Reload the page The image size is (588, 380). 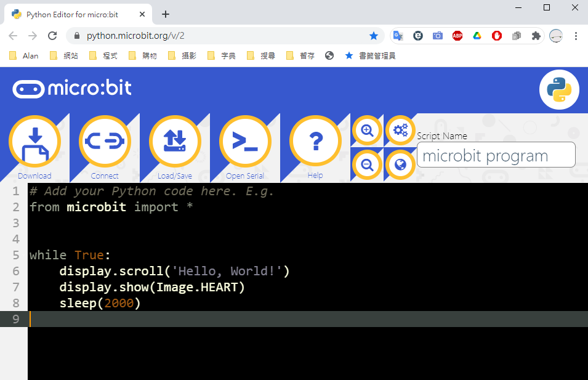coord(52,36)
